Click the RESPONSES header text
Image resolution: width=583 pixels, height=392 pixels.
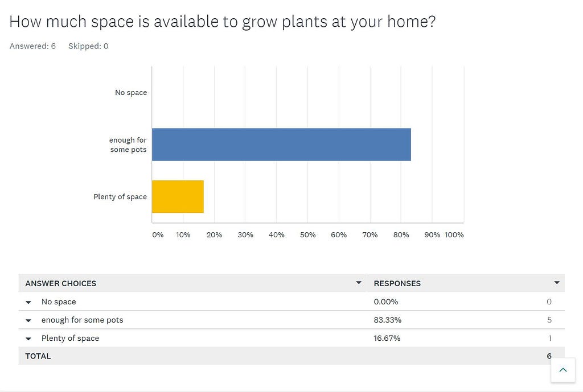(397, 283)
